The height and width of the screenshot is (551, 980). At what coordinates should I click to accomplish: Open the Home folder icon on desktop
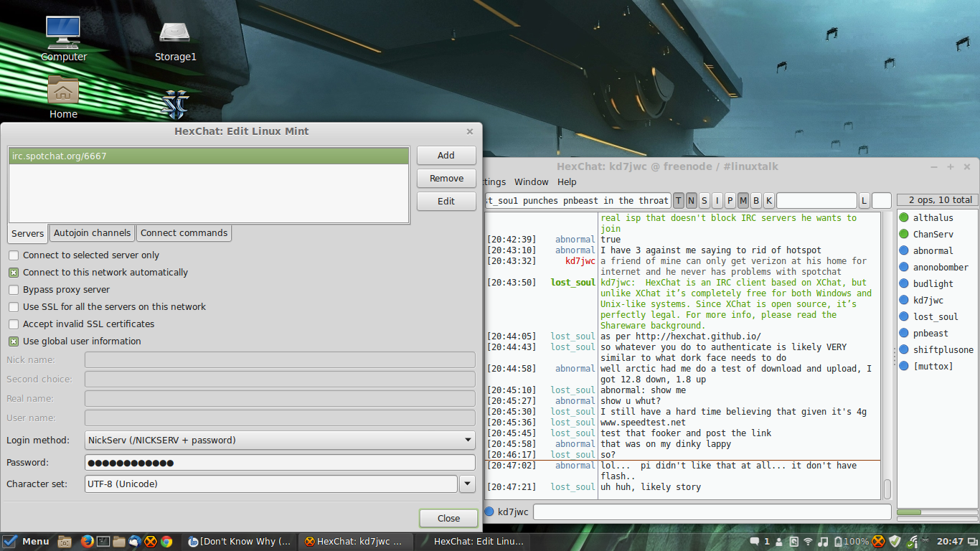[x=63, y=97]
